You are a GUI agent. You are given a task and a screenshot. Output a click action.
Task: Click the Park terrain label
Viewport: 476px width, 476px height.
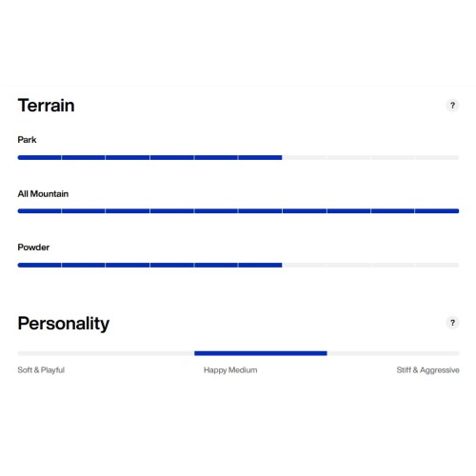pos(27,140)
